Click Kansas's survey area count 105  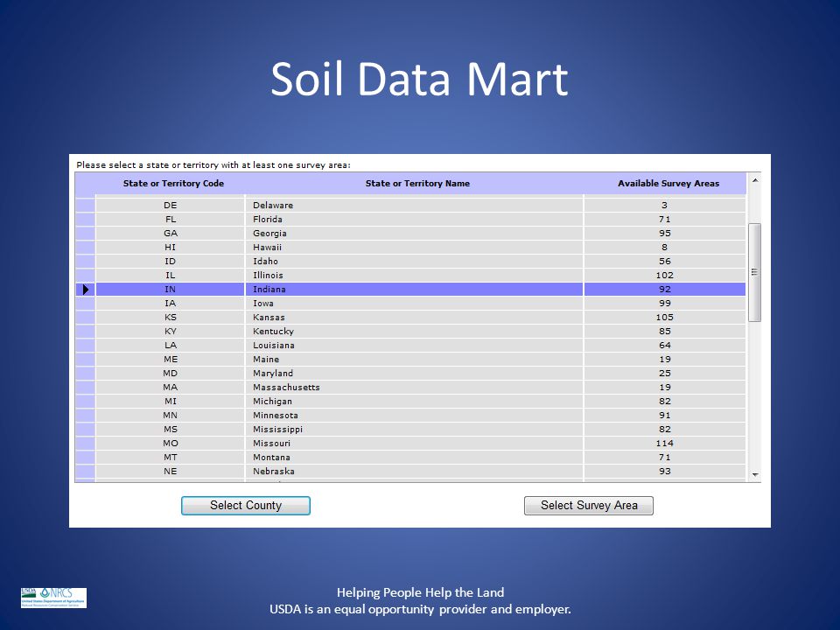(665, 317)
